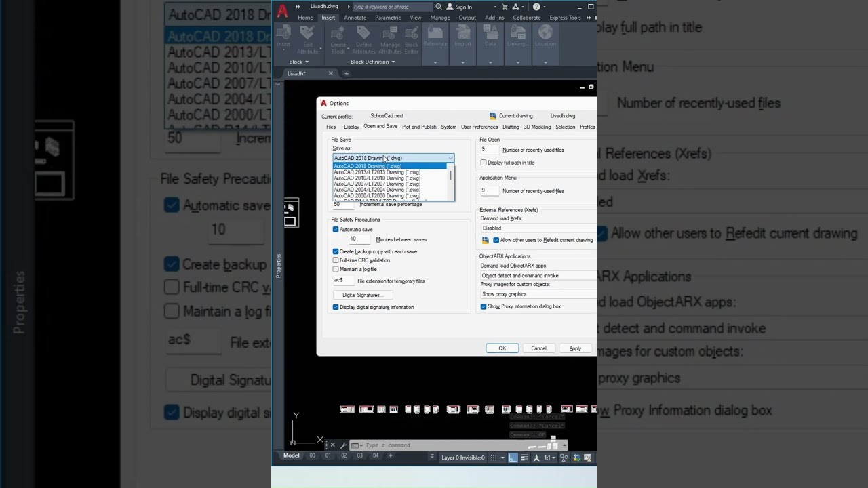This screenshot has width=868, height=488.
Task: Open the Display tab in Options
Action: (351, 127)
